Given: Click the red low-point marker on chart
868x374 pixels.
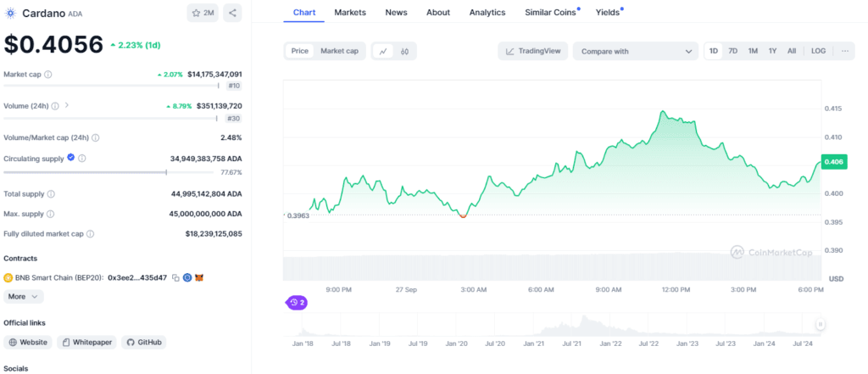Looking at the screenshot, I should (464, 215).
